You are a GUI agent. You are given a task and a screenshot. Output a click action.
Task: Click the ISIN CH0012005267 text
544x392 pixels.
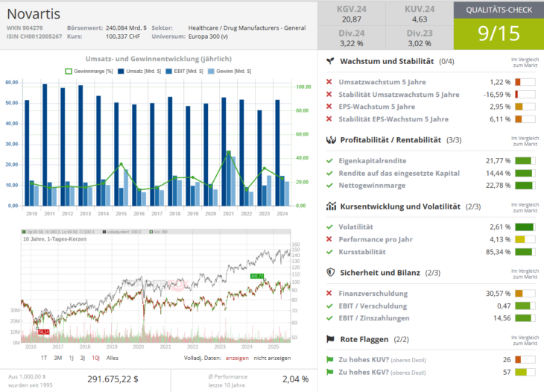click(34, 37)
